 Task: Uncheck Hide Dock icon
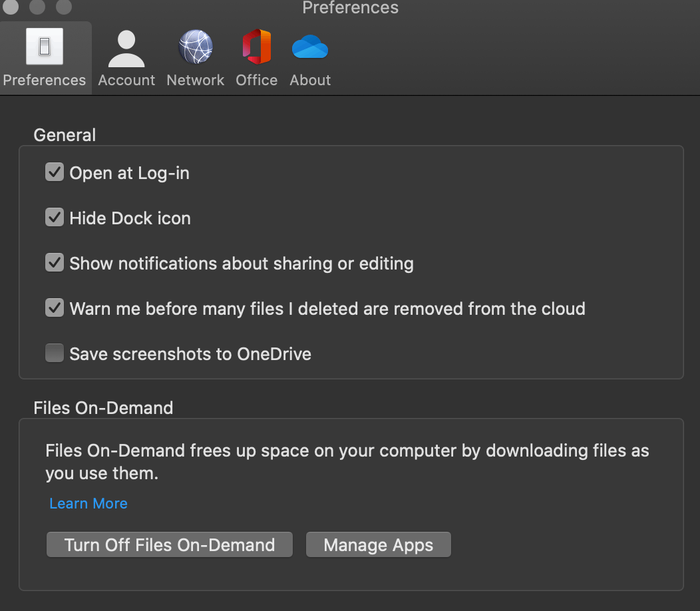tap(54, 217)
